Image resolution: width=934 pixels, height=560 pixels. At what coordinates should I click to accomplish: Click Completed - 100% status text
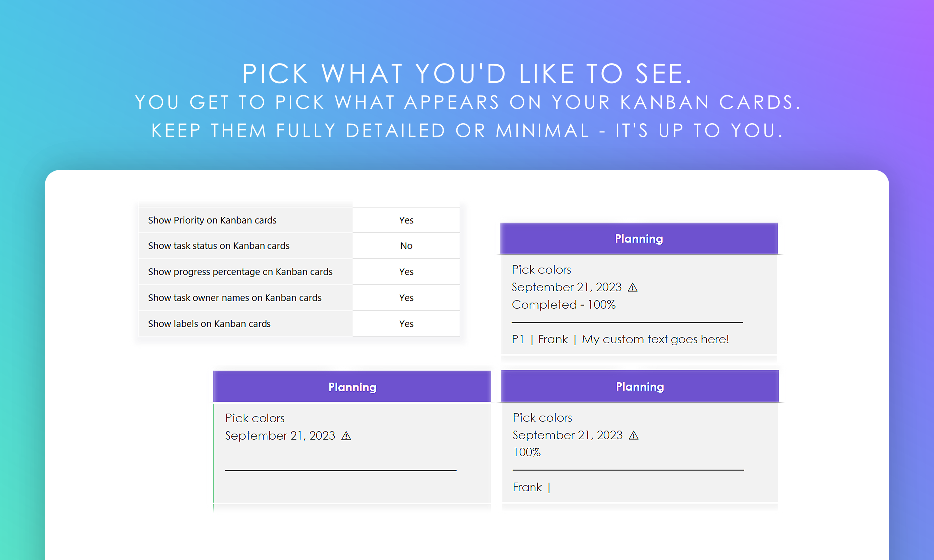tap(563, 305)
